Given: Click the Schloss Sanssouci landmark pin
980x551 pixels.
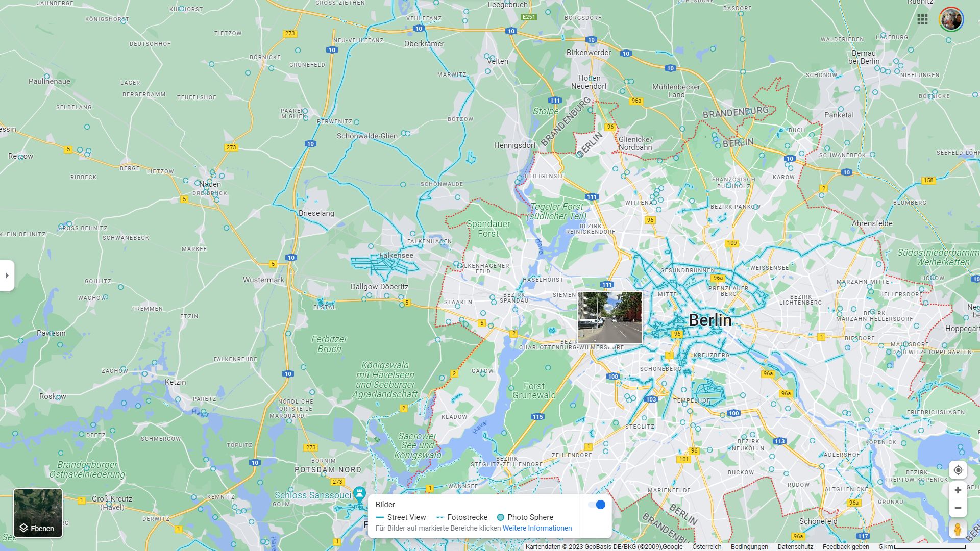Looking at the screenshot, I should click(x=360, y=494).
